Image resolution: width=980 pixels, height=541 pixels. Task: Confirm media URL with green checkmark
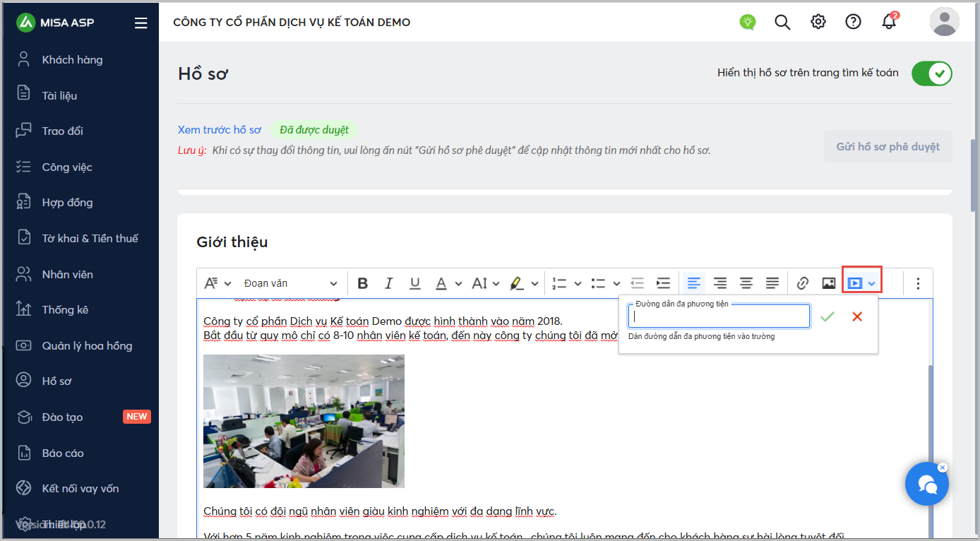[827, 316]
